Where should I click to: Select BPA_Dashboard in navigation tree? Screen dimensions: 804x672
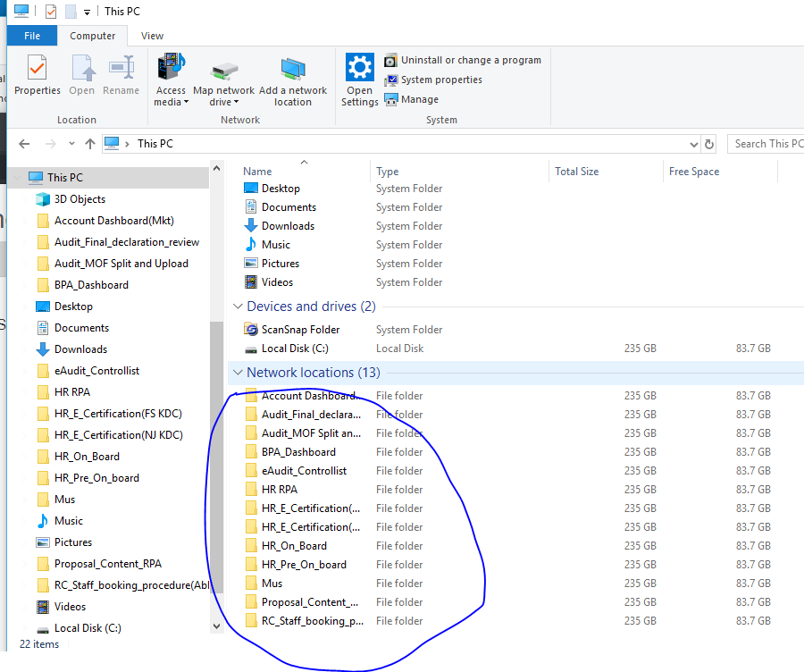91,285
